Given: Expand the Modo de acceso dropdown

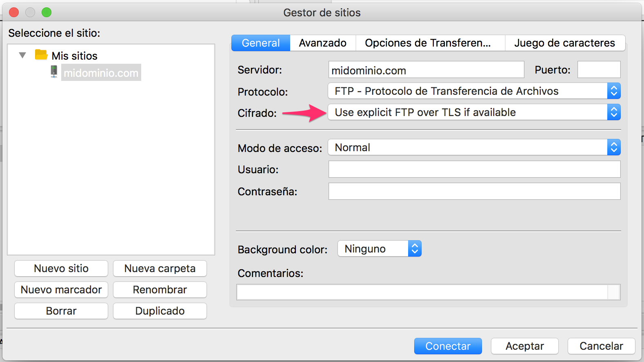Looking at the screenshot, I should coord(474,147).
